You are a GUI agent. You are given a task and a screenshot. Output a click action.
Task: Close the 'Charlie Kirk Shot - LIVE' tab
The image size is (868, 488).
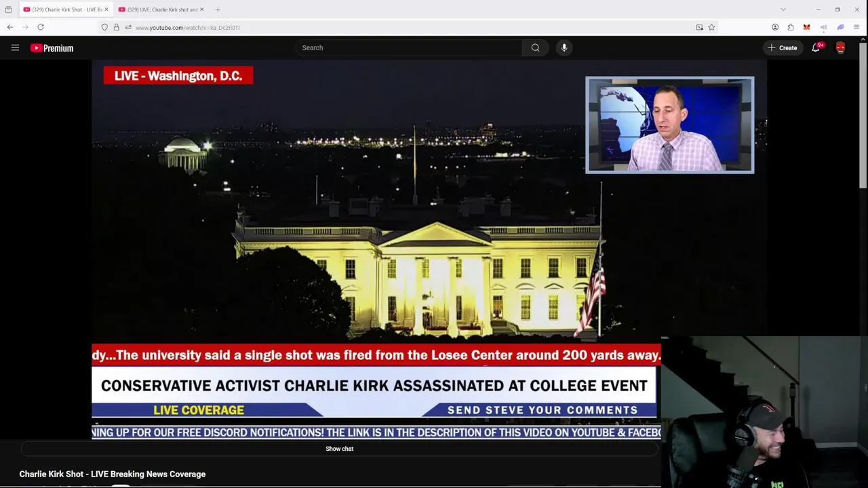pyautogui.click(x=106, y=9)
